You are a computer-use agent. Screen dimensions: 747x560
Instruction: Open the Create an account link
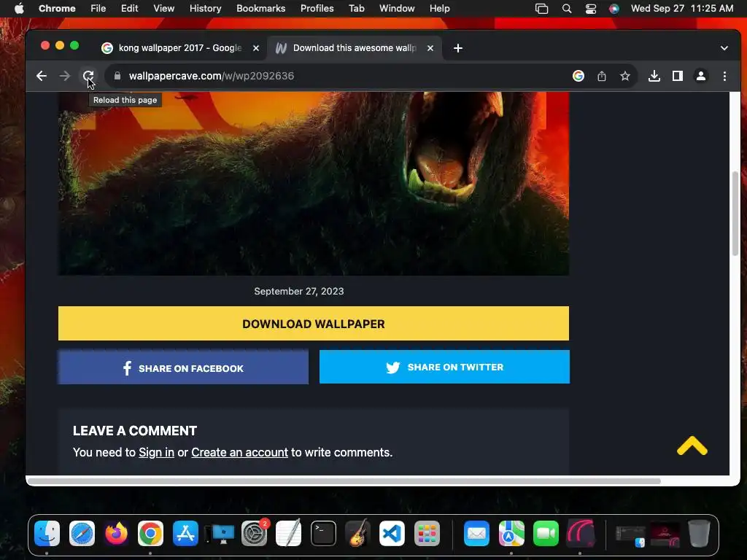point(239,452)
